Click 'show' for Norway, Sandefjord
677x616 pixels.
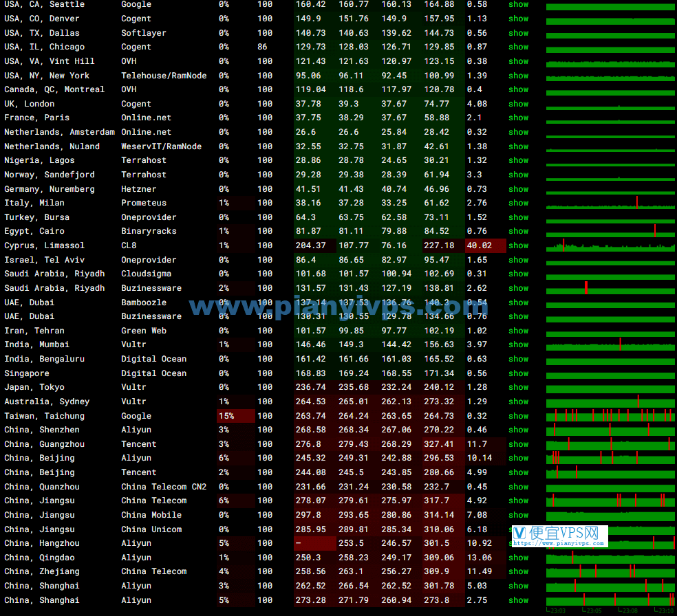coord(518,175)
